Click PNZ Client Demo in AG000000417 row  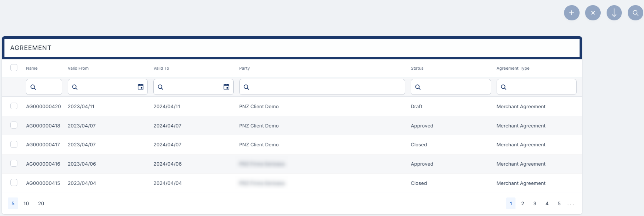[259, 144]
